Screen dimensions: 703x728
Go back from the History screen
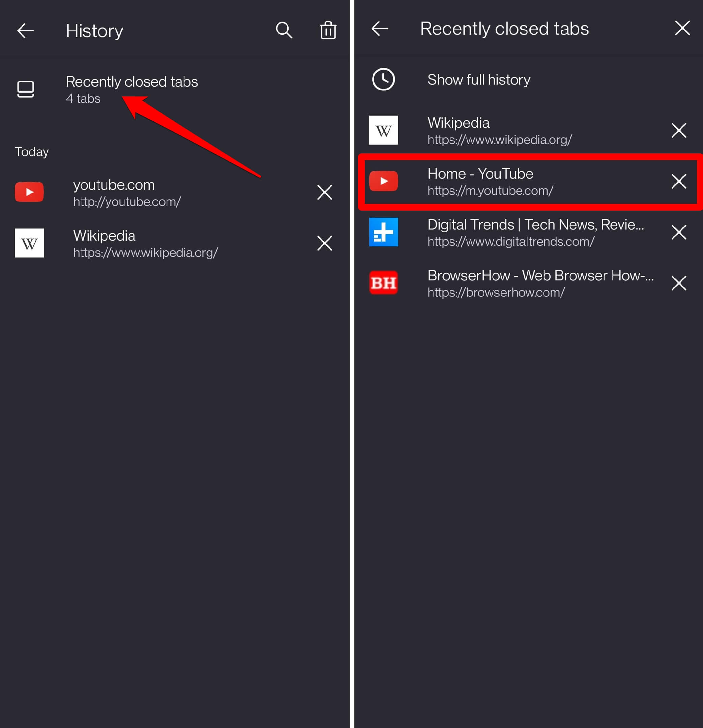[26, 30]
